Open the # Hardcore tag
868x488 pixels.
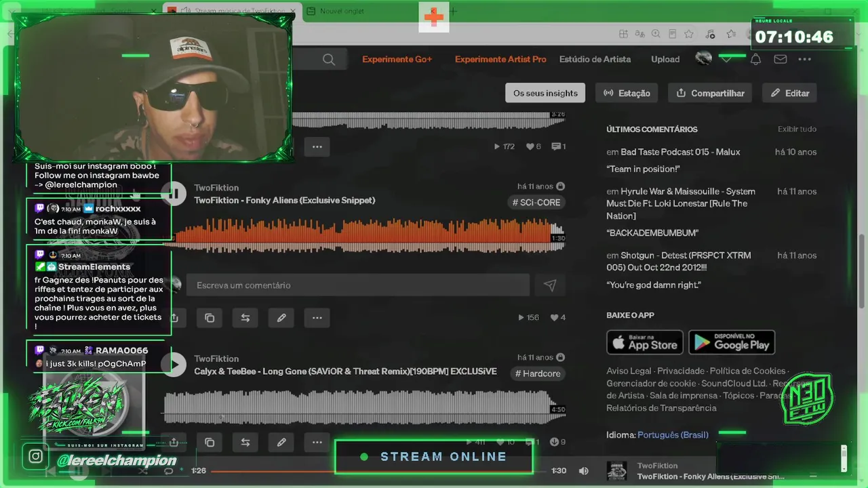point(537,373)
